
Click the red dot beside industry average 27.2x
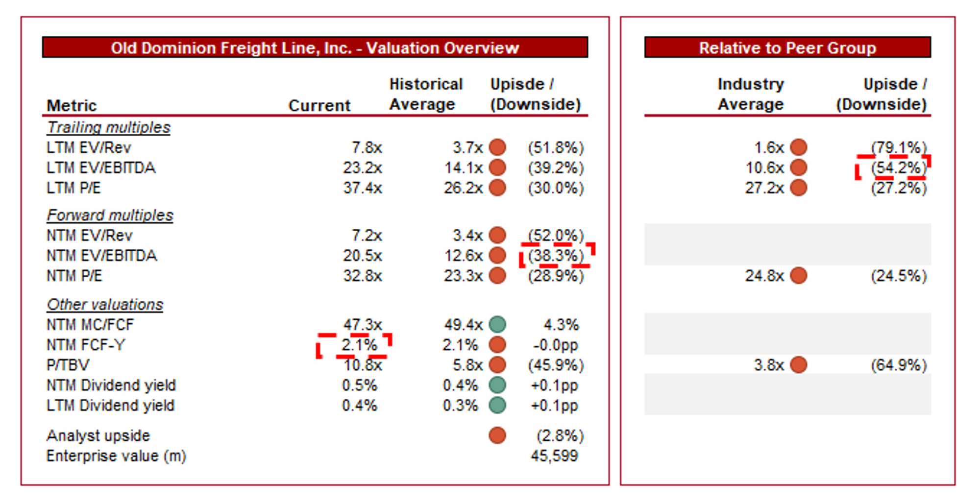coord(798,188)
